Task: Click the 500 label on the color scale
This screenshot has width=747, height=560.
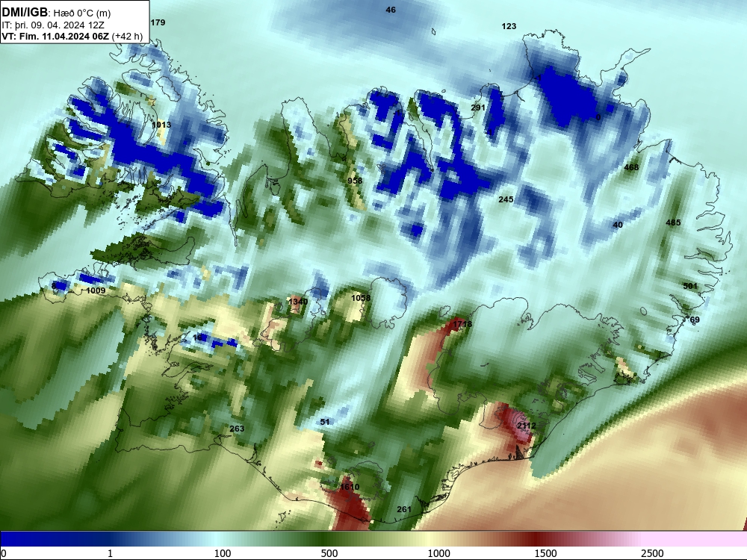Action: click(x=329, y=553)
